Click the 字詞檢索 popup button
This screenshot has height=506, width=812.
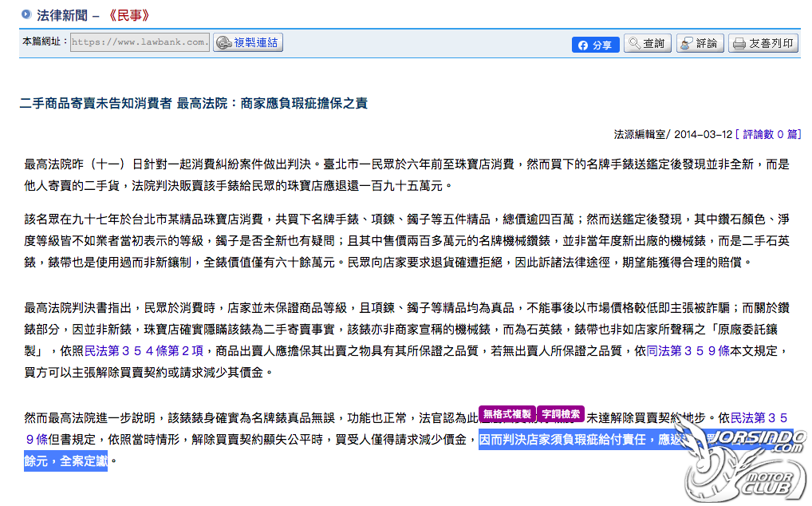[561, 414]
